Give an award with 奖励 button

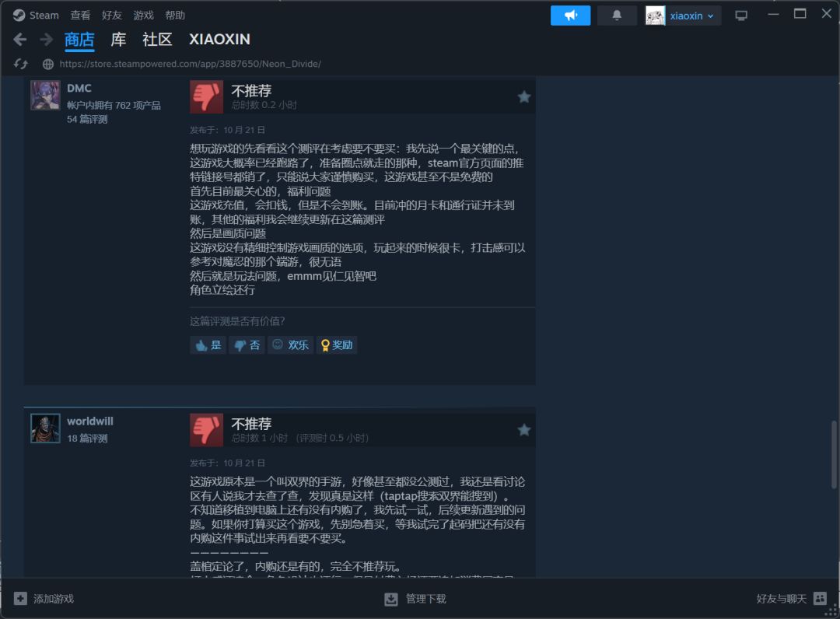click(x=337, y=345)
